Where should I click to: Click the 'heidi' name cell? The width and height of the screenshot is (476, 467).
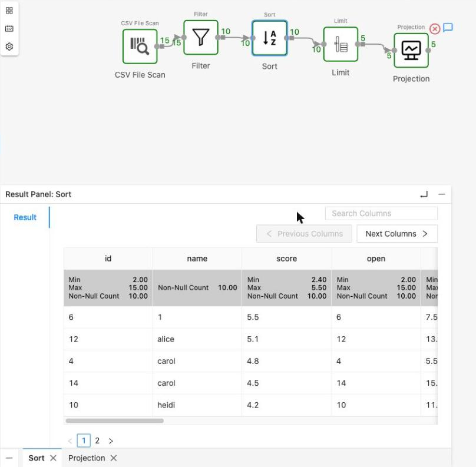[x=197, y=405]
